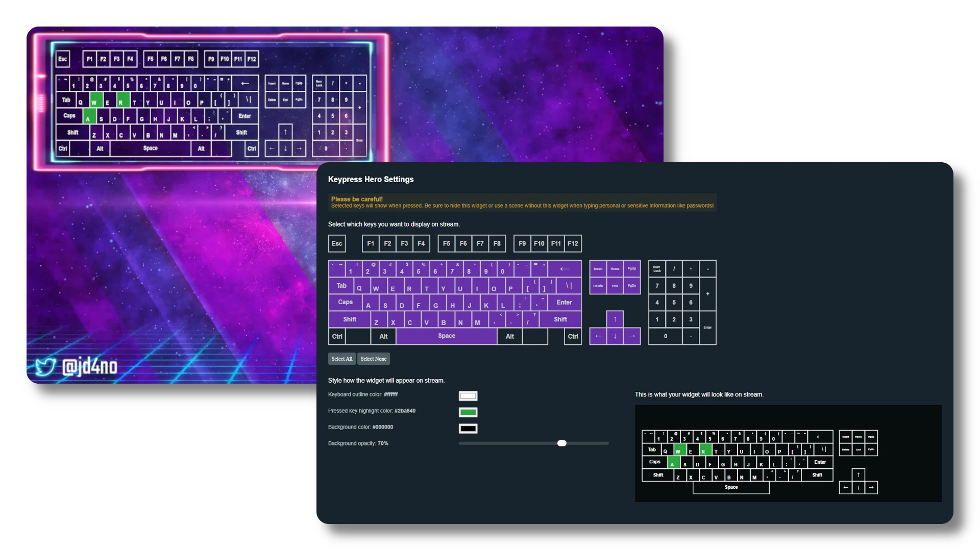Toggle the up arrow key selection
Viewport: 980px width, 551px height.
615,319
